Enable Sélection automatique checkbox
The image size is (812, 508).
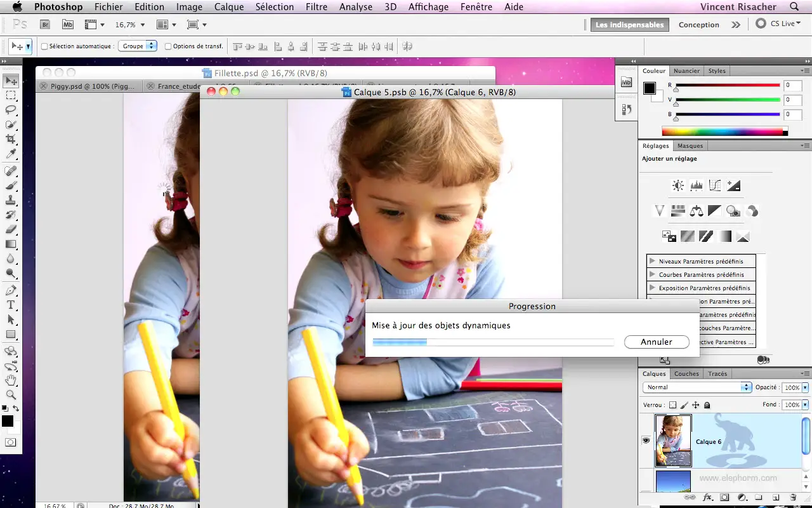coord(44,46)
